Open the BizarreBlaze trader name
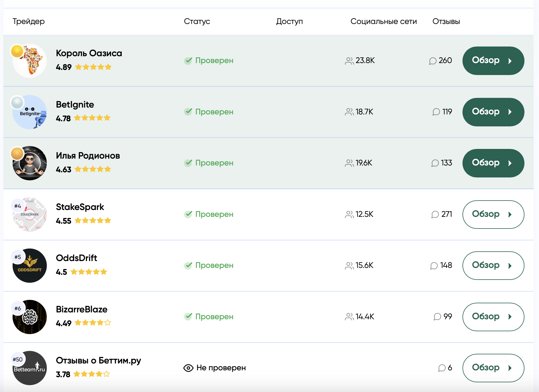The image size is (539, 392). pos(82,309)
